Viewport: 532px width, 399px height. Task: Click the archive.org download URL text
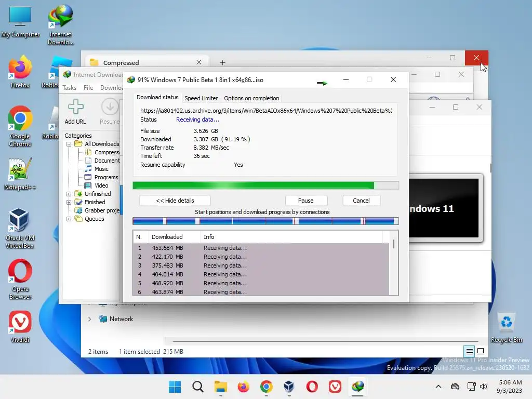[x=266, y=111]
